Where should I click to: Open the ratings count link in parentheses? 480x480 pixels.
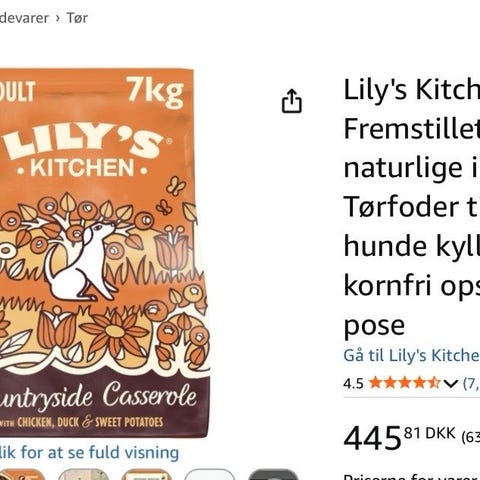(x=471, y=383)
